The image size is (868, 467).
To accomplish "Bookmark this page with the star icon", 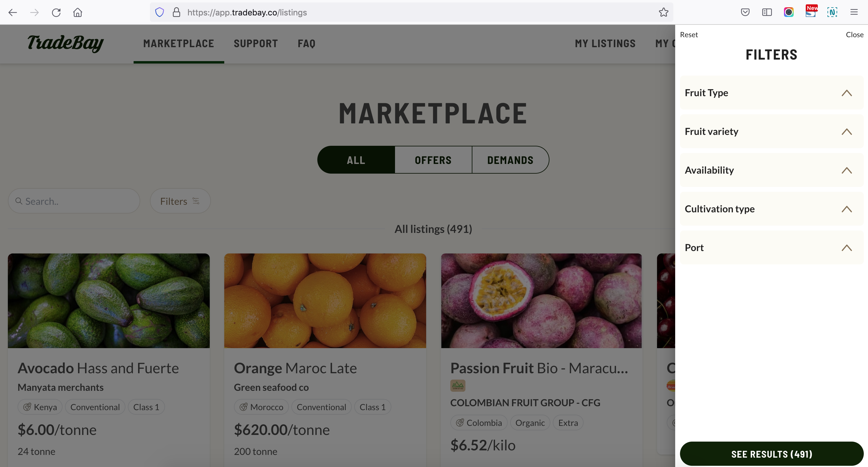I will coord(663,12).
